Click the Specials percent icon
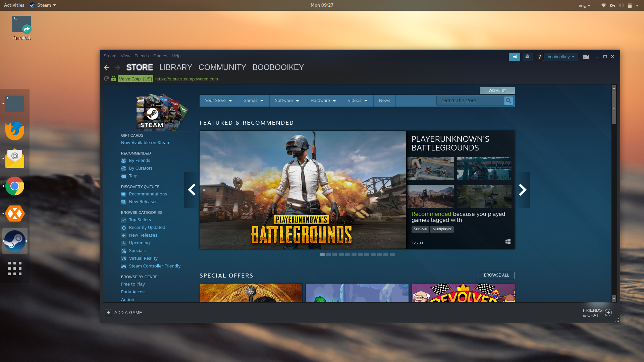The width and height of the screenshot is (644, 362). [124, 251]
